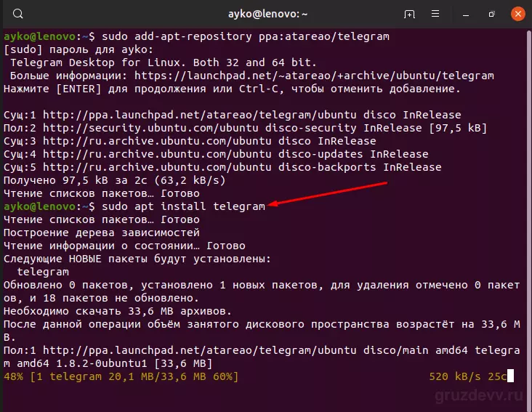
Task: Click the 'Следующие НОВЫЕ пакеты' line
Action: pos(137,259)
